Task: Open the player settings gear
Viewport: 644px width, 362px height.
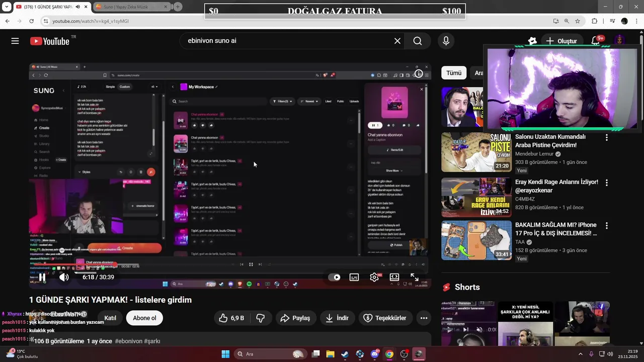Action: tap(374, 277)
